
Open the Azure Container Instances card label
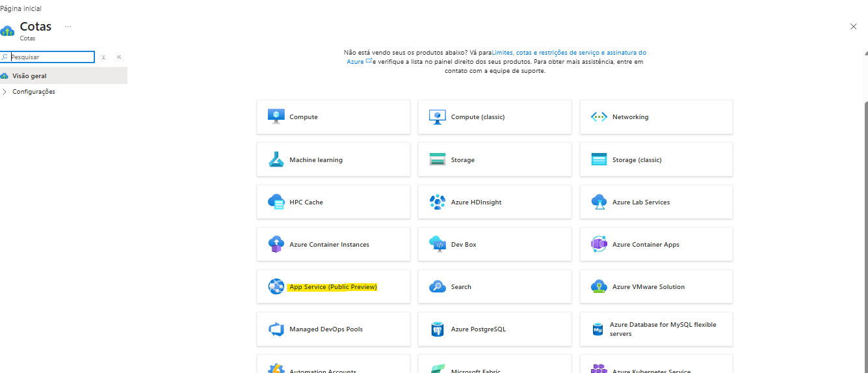point(329,245)
